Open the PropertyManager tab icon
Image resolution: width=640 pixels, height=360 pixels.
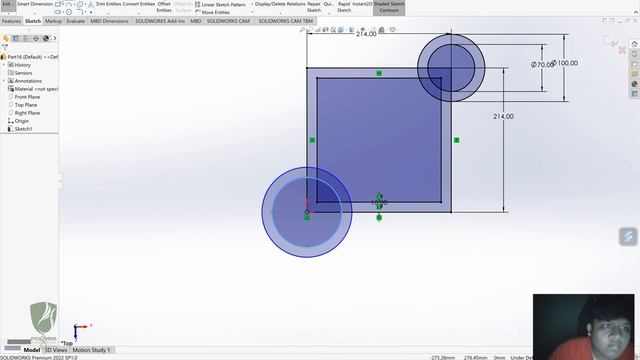click(x=16, y=38)
